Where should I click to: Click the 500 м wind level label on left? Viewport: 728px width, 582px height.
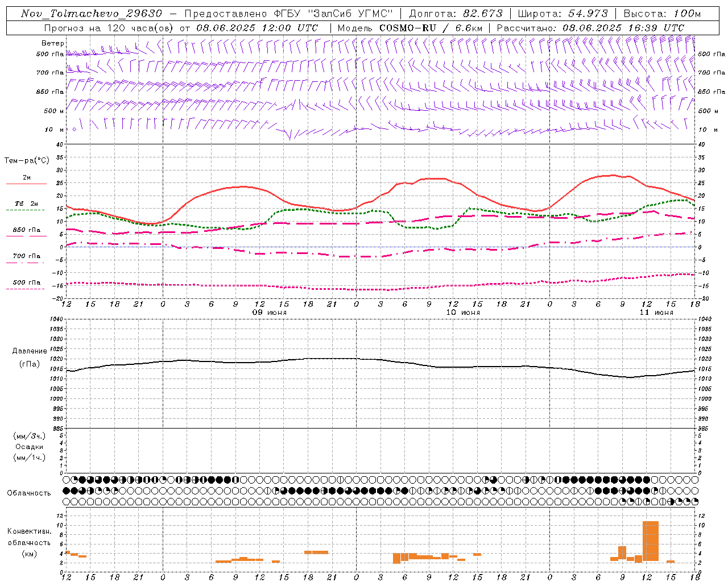coord(54,111)
